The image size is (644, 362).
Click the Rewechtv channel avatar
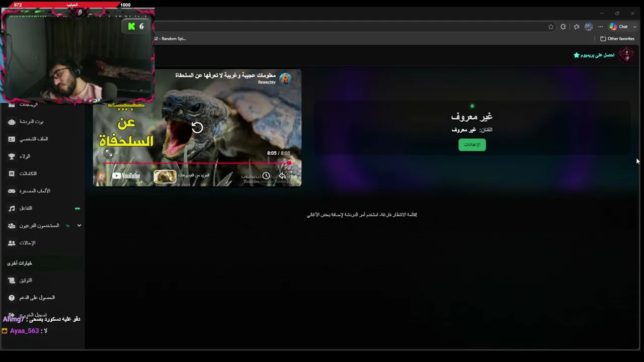point(285,78)
